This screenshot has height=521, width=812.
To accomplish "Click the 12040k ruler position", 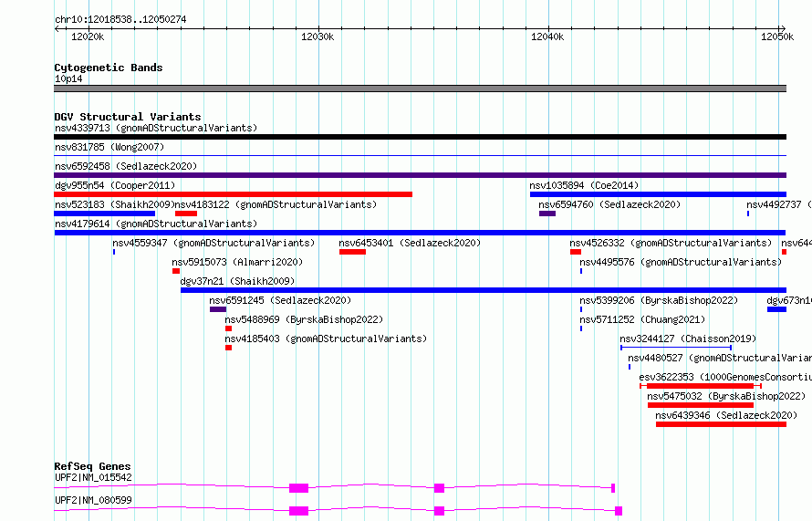I will click(547, 36).
